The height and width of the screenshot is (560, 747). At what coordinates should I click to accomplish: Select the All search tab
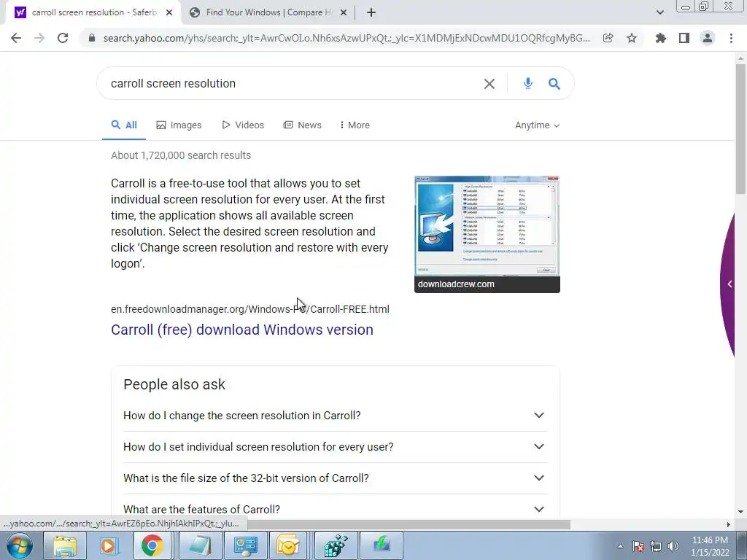[124, 125]
